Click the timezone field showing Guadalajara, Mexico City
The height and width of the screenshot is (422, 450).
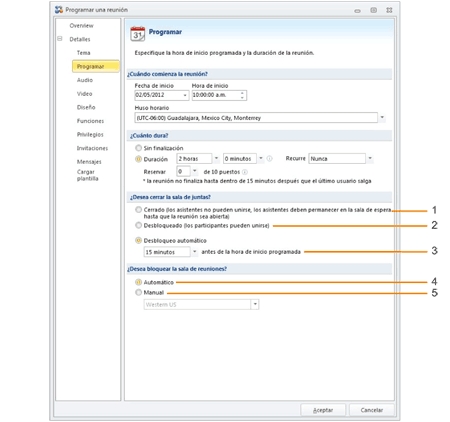point(256,118)
